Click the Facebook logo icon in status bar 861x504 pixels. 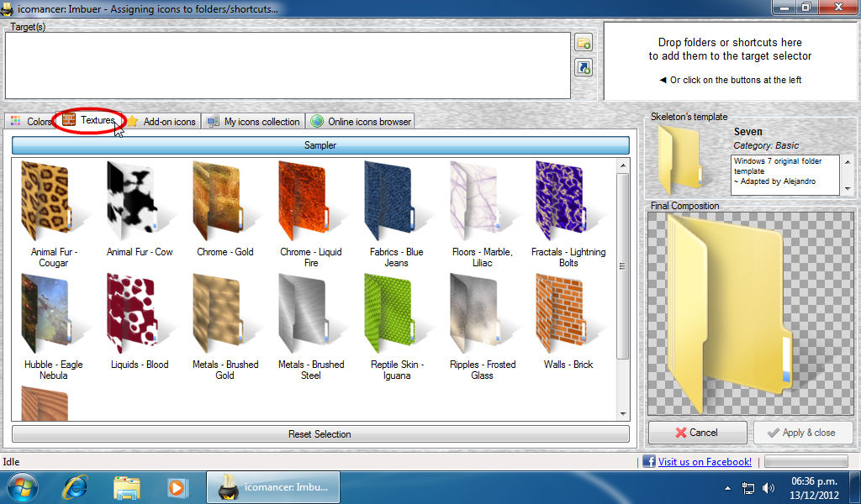(649, 461)
